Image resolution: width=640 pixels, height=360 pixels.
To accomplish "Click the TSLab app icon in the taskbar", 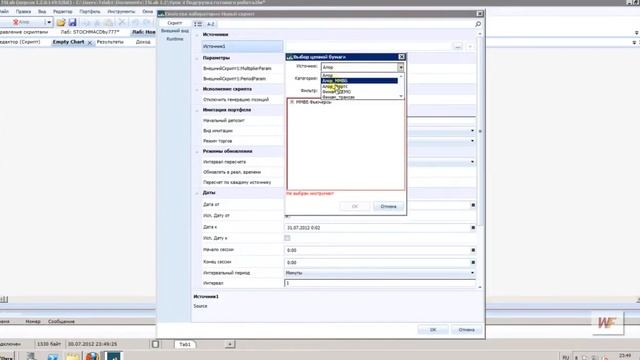I will pyautogui.click(x=113, y=356).
